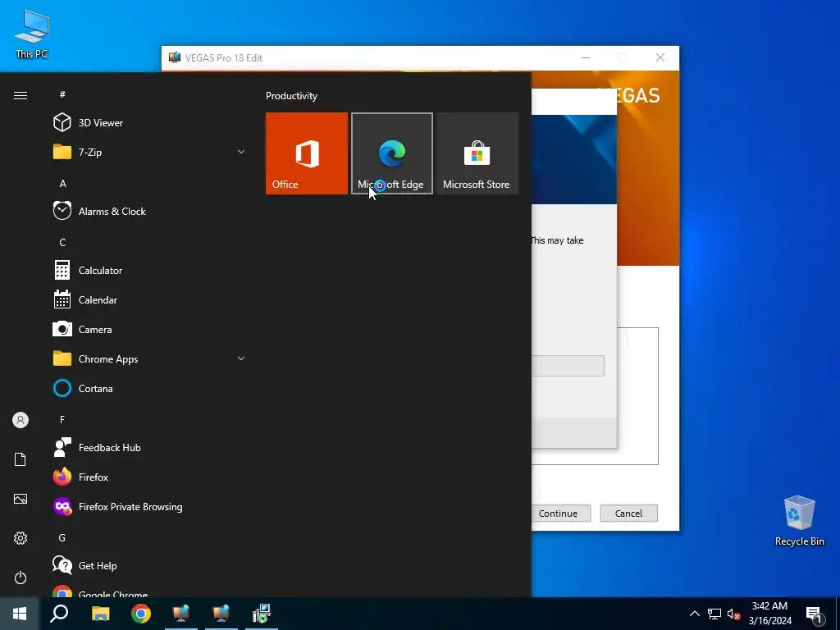Screen dimensions: 840x630
Task: Click the Office tile
Action: tap(307, 153)
